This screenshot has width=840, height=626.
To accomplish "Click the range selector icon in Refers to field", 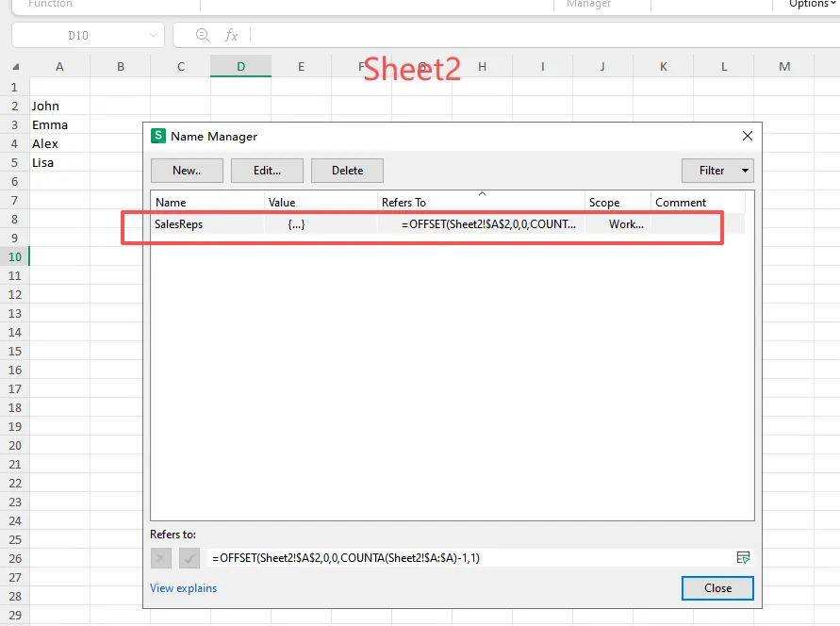I will point(742,557).
